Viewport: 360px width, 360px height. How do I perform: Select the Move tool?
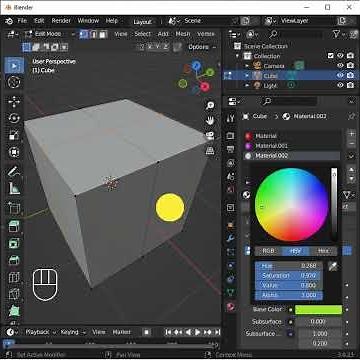point(14,102)
